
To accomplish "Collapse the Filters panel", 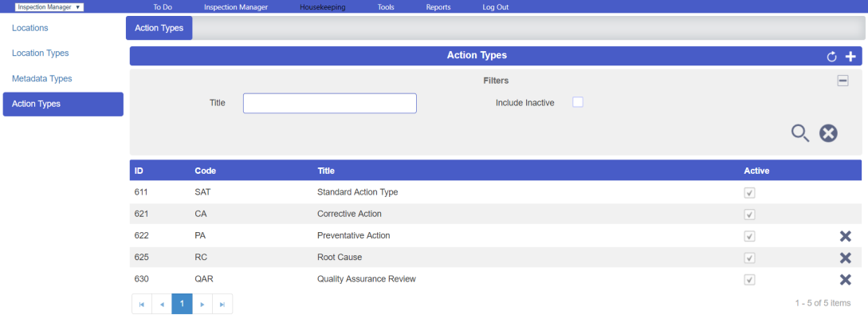I will (842, 81).
